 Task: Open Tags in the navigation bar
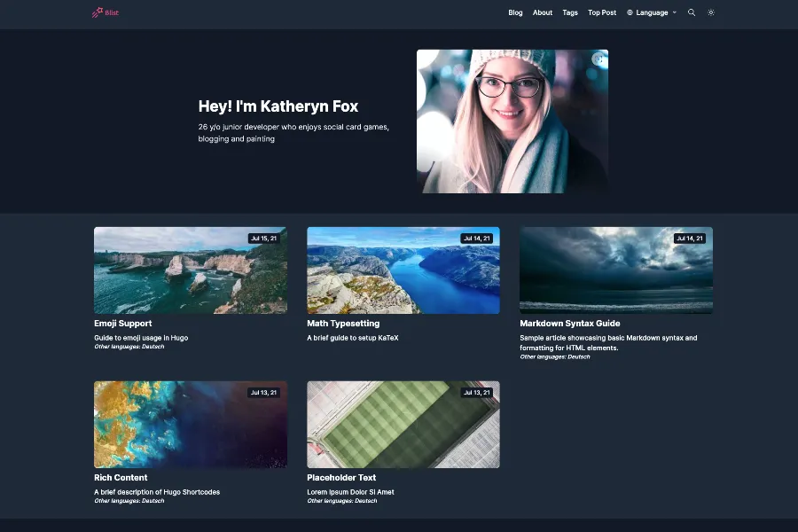570,12
